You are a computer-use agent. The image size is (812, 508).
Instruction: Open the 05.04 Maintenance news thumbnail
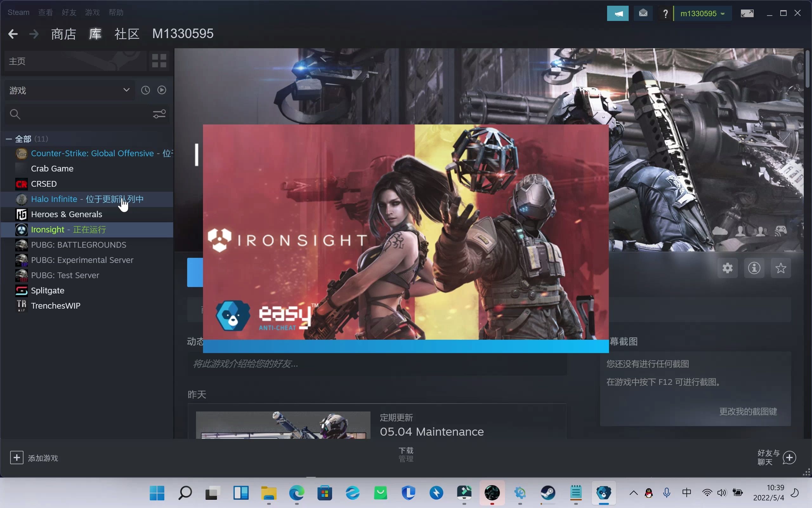283,425
